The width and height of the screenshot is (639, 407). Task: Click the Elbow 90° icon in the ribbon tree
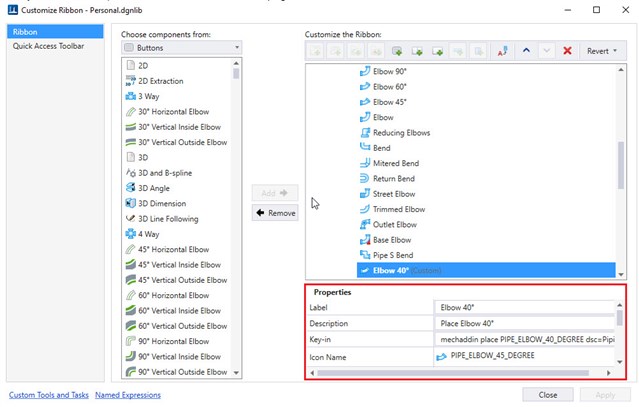(x=365, y=71)
